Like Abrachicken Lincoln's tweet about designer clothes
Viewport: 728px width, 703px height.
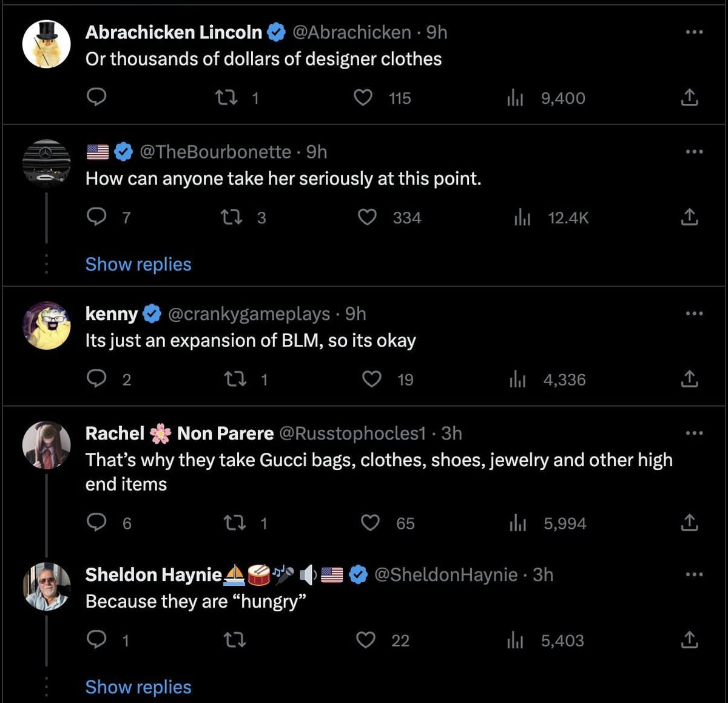[x=363, y=97]
